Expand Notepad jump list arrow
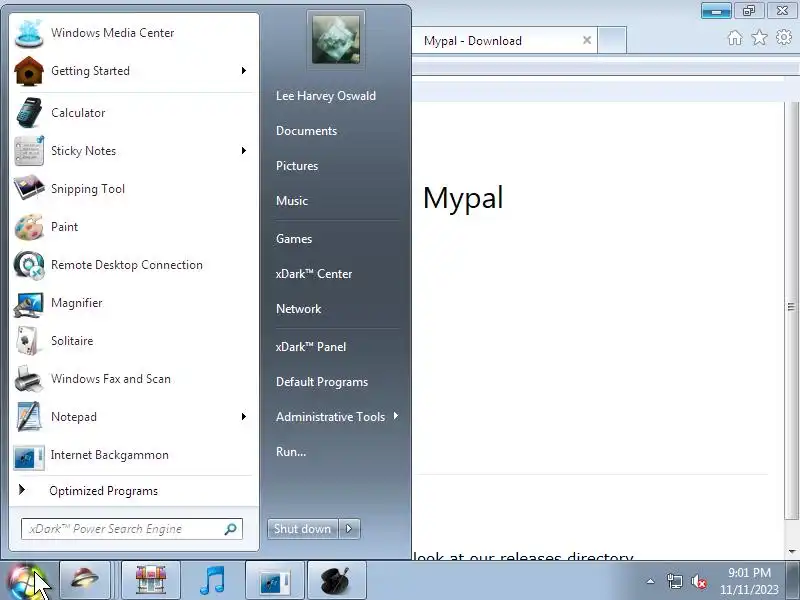The height and width of the screenshot is (600, 800). click(x=244, y=417)
